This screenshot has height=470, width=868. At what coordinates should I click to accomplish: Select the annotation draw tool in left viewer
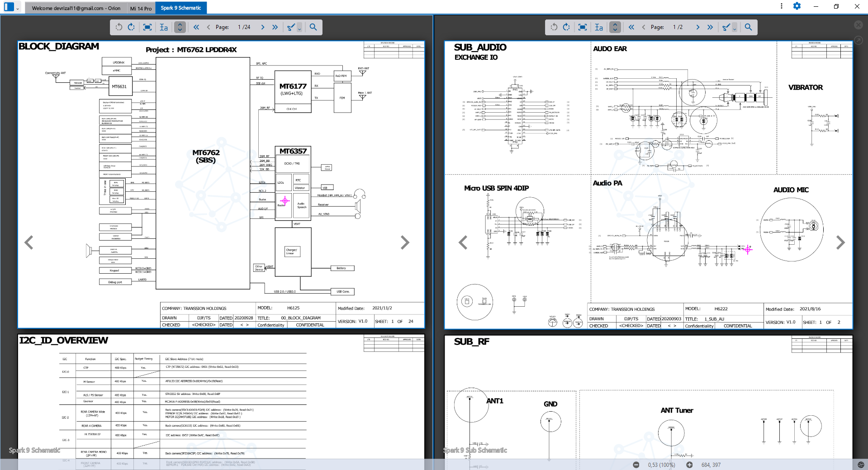pos(291,27)
